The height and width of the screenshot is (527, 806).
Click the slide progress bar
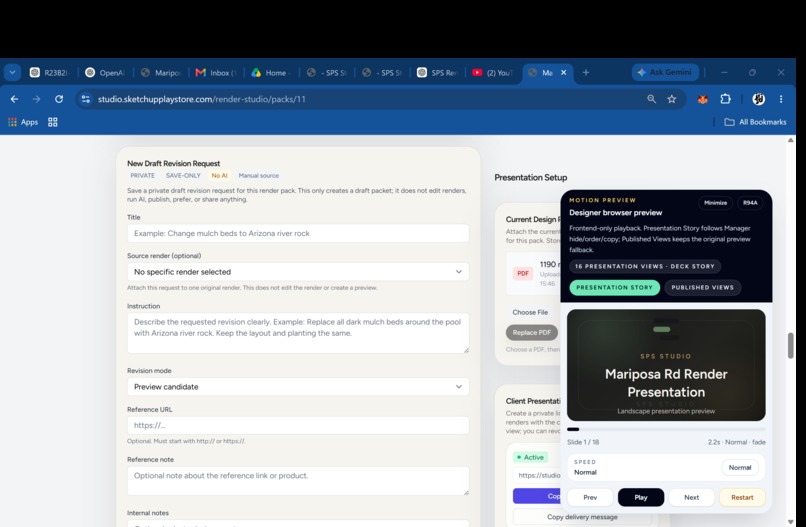click(x=666, y=429)
